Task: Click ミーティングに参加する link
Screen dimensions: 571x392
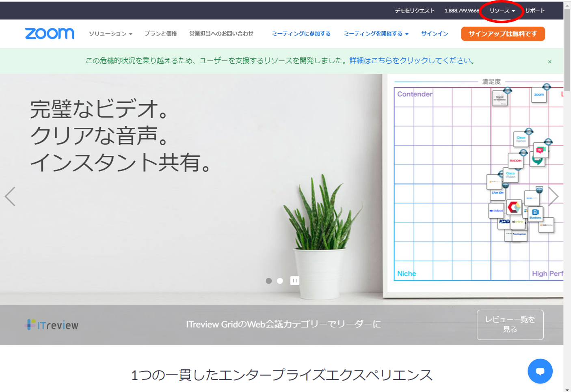Action: point(301,34)
